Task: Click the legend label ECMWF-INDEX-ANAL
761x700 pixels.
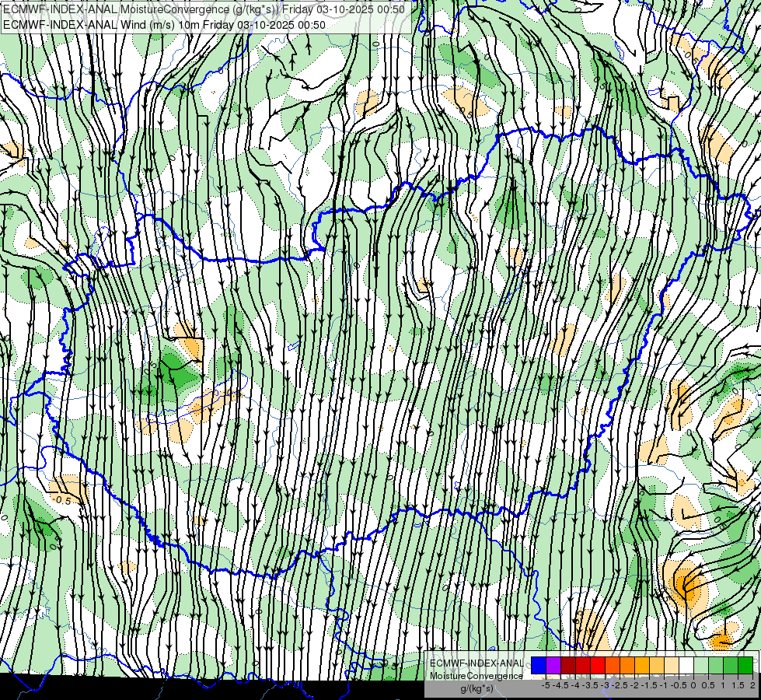Action: [476, 663]
